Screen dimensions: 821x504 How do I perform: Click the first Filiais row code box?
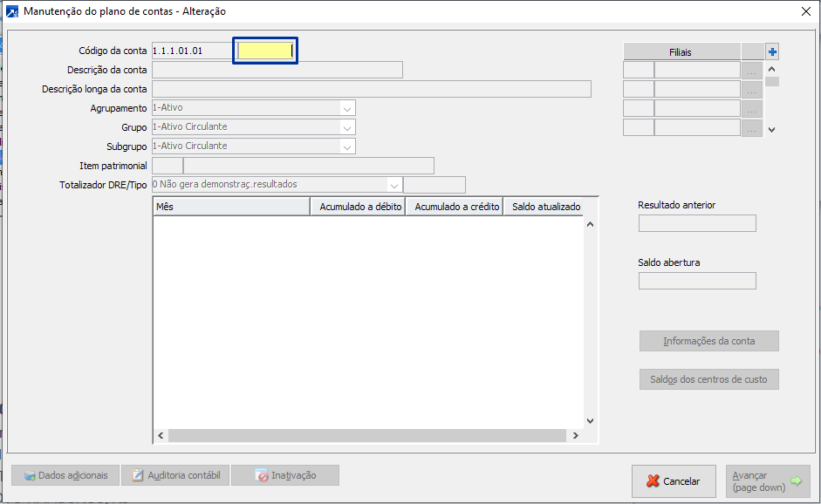(639, 70)
